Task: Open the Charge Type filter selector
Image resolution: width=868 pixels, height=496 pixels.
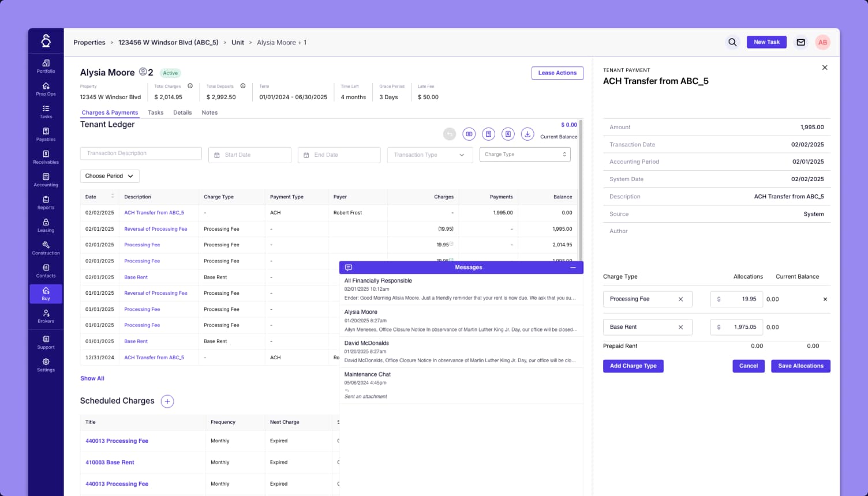Action: tap(524, 154)
